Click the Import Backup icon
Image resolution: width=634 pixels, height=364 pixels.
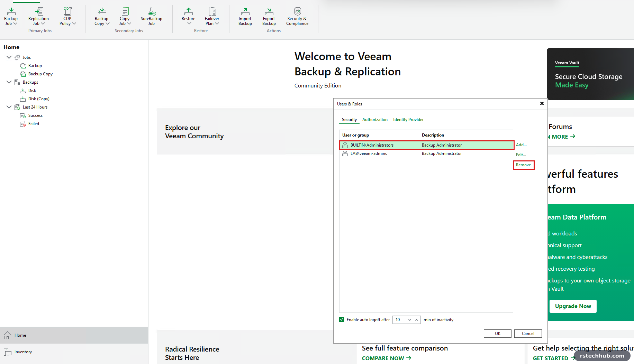[245, 17]
